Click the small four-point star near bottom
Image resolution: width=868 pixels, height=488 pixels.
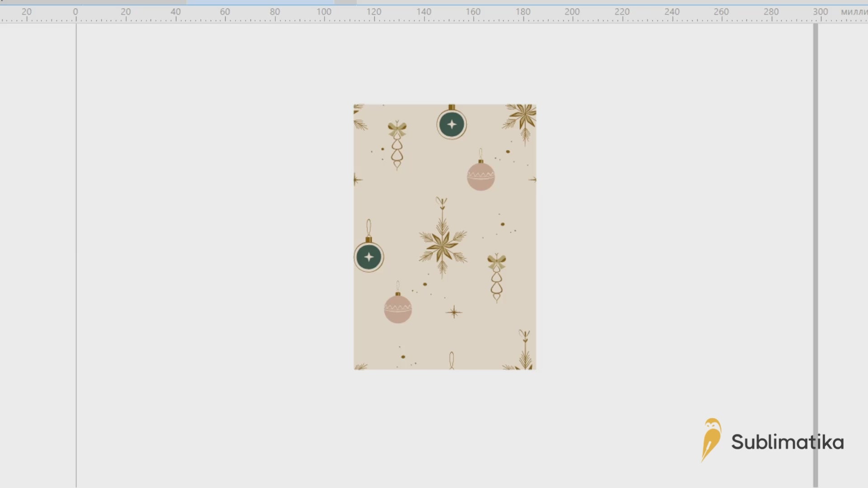point(453,312)
